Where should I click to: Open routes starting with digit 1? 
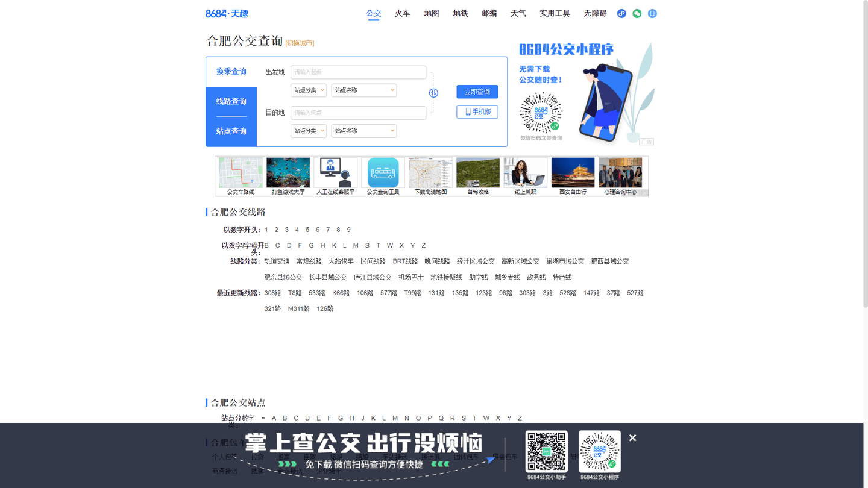click(266, 230)
